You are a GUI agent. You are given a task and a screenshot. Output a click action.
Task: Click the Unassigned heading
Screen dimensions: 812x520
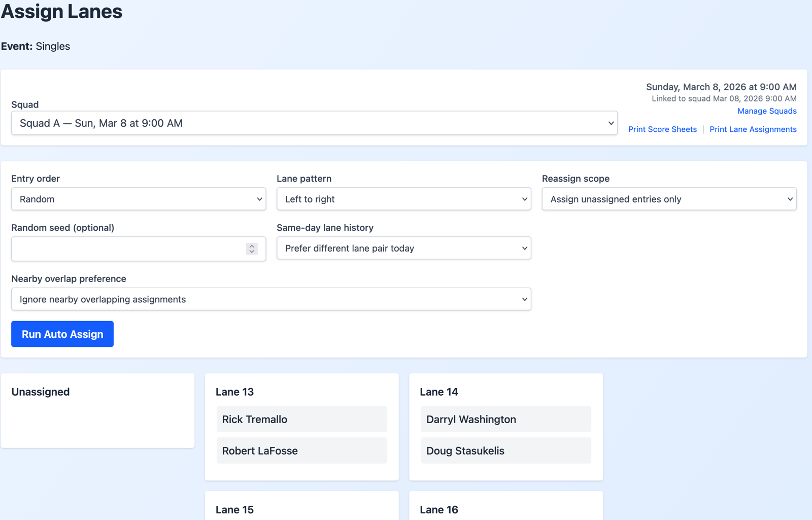(x=41, y=392)
